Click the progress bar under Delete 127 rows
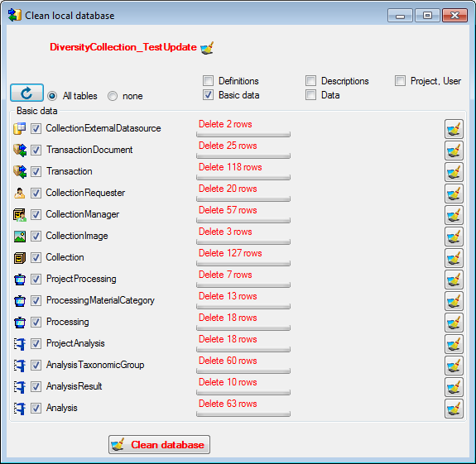476x464 pixels. click(x=243, y=264)
